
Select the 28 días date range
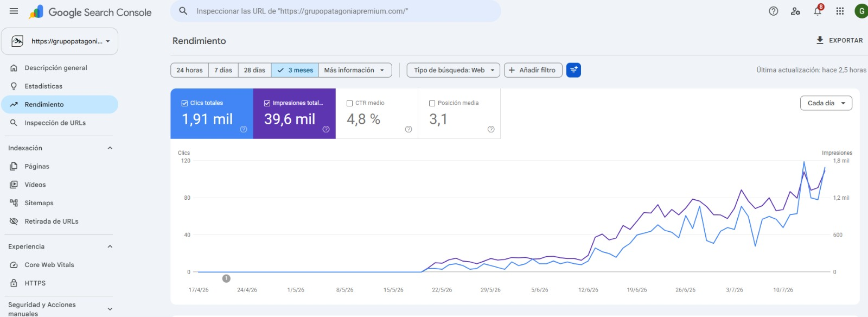click(254, 70)
